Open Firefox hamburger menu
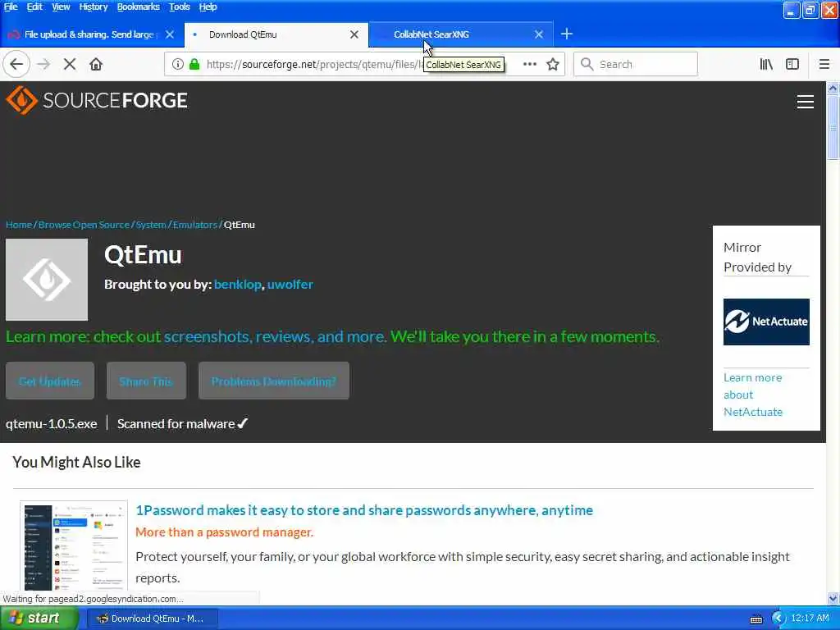This screenshot has width=840, height=630. pyautogui.click(x=824, y=64)
